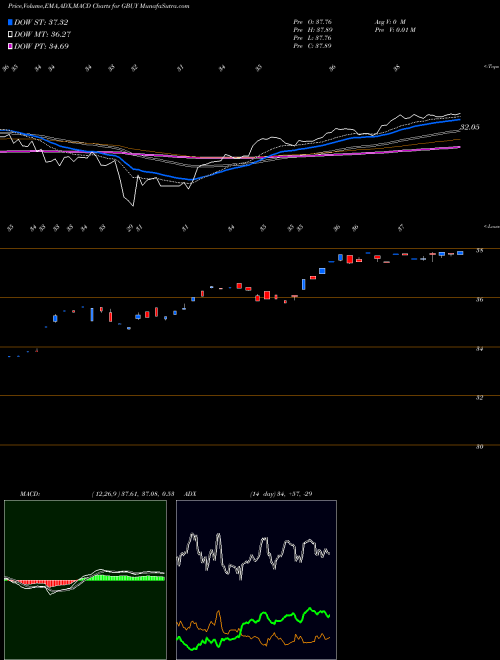Select the 'DOW ST: 37.32' legend text
500x660 pixels.
[x=41, y=22]
